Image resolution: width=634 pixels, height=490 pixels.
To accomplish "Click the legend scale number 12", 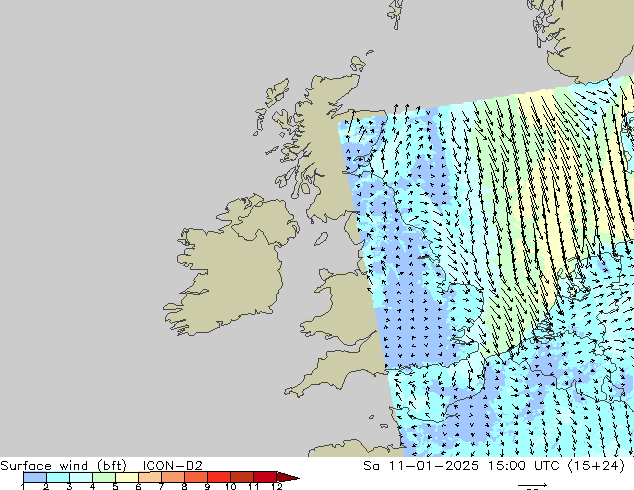I will pyautogui.click(x=277, y=486).
